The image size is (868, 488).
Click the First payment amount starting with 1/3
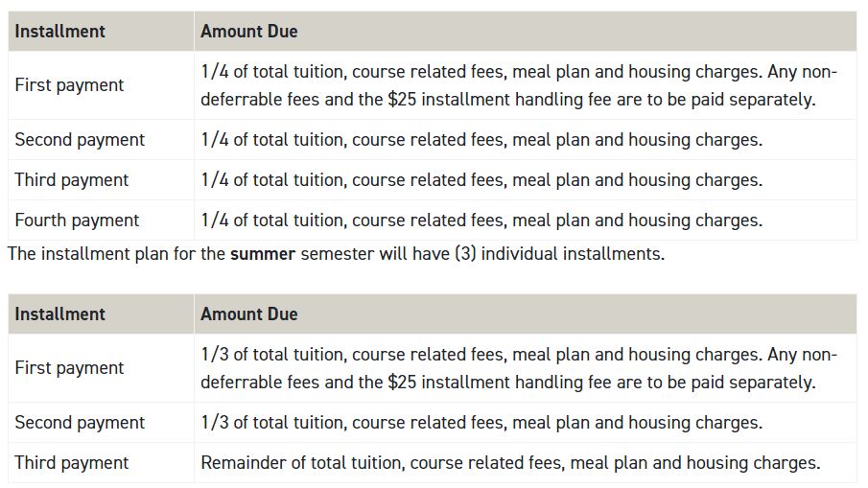pyautogui.click(x=518, y=368)
